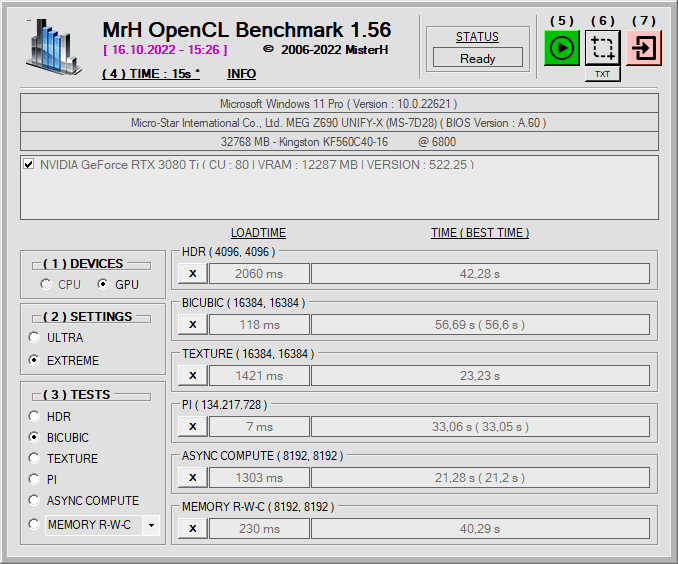Select the PI test radio button
The image size is (678, 564).
tap(34, 479)
